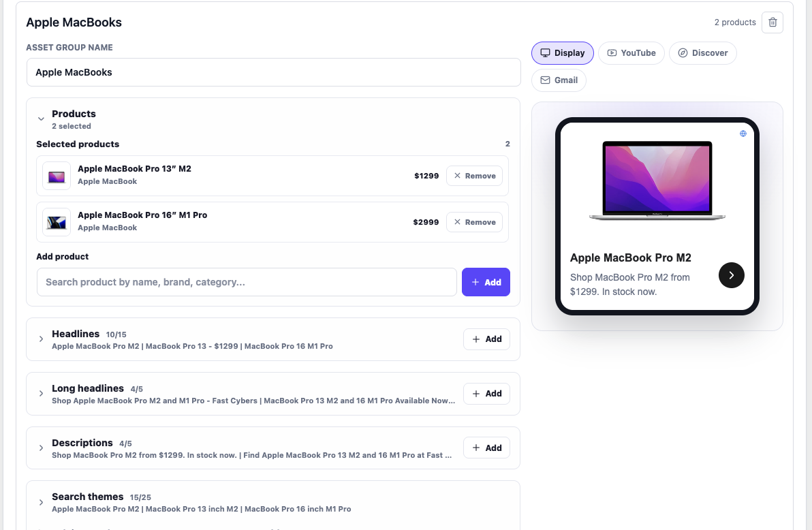
Task: Click the globe icon in the ad preview
Action: (743, 134)
